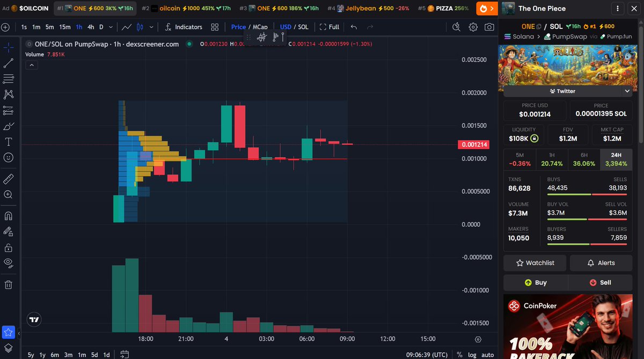Toggle magnet mode for drawings
The image size is (644, 359).
9,216
